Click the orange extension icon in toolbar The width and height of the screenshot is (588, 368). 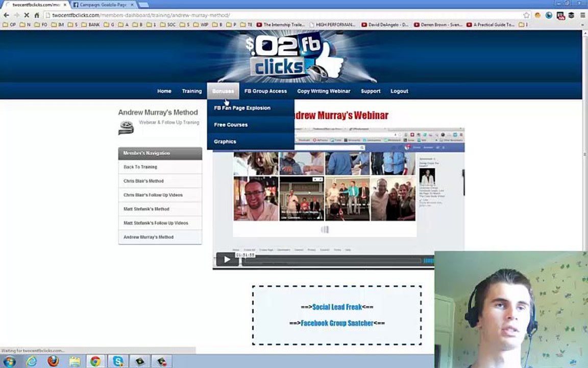click(x=538, y=15)
